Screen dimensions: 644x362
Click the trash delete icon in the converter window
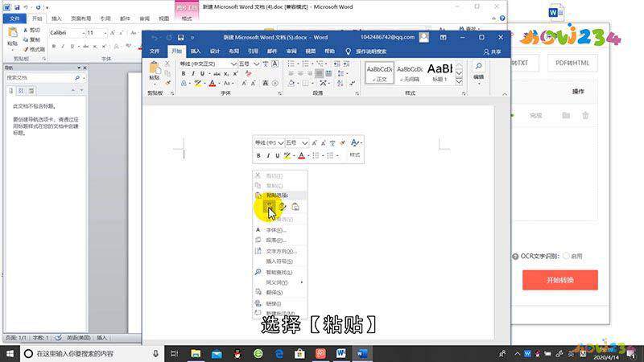pyautogui.click(x=585, y=115)
